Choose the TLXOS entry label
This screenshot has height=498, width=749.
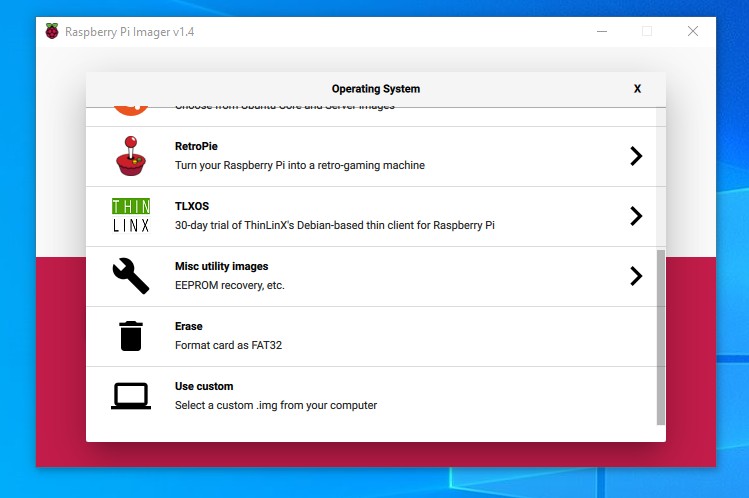pyautogui.click(x=192, y=206)
